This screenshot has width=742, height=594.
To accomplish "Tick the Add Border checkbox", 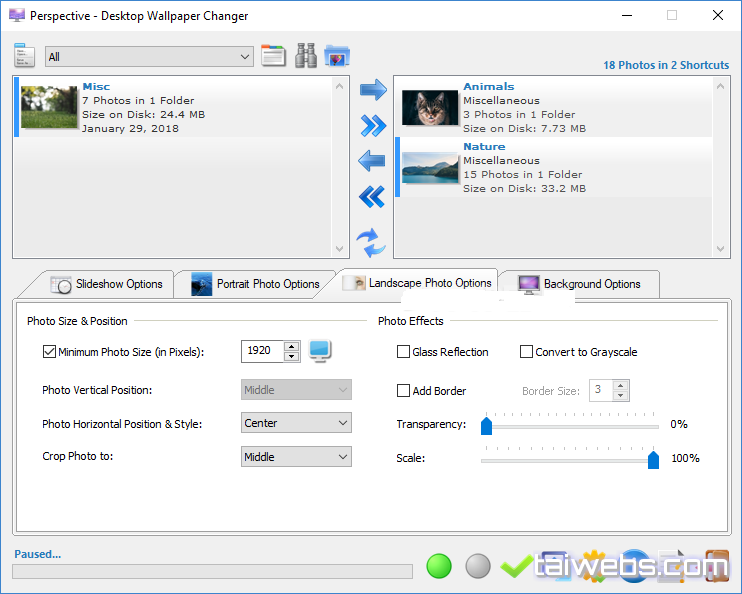I will (x=404, y=391).
